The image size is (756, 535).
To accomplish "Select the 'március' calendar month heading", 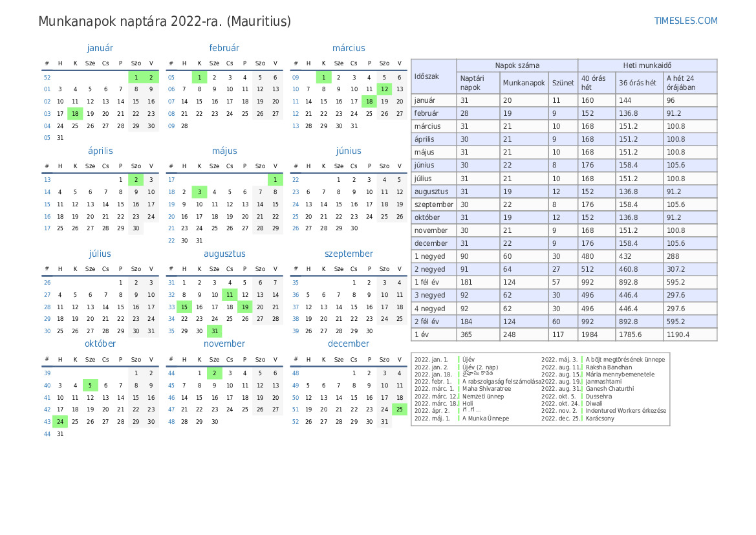I will (349, 48).
